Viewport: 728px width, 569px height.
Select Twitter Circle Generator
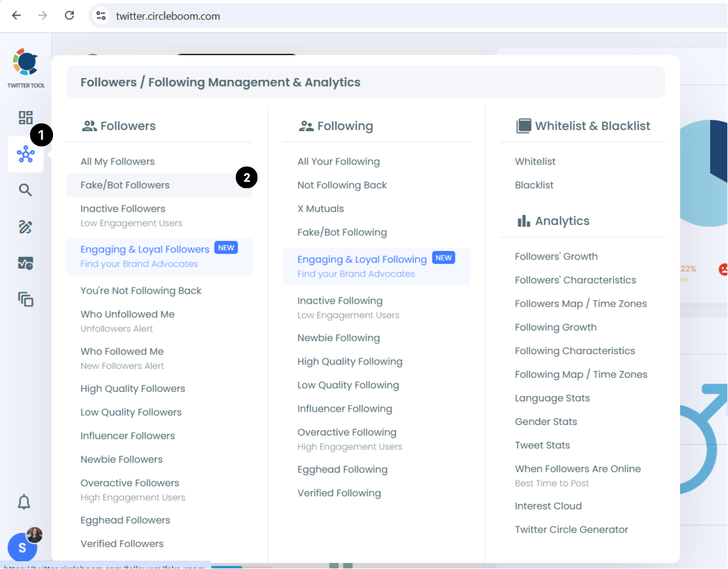[x=571, y=530]
